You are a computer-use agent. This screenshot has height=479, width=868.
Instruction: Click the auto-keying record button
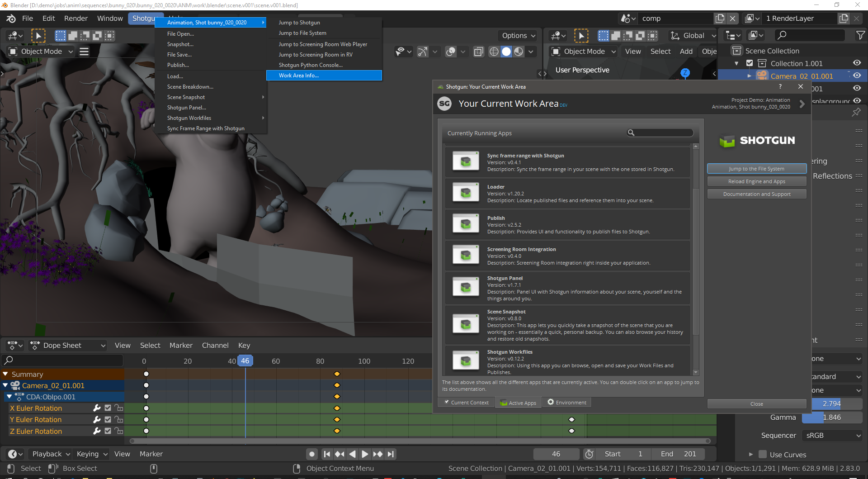pos(311,454)
